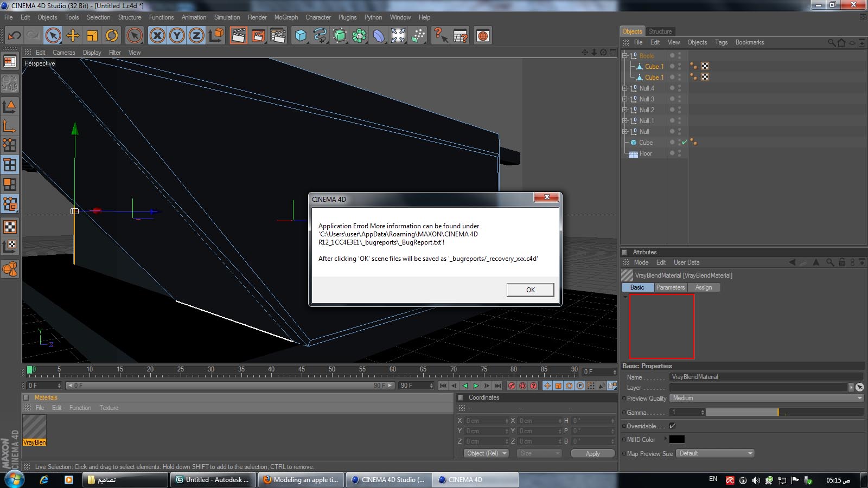Click Go to Start of animation button
Screen dimensions: 868x488
pyautogui.click(x=443, y=386)
